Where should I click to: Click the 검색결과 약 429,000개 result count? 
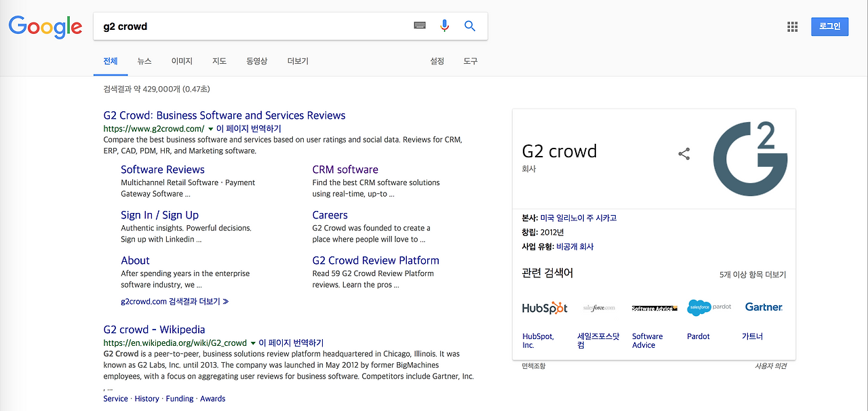tap(157, 89)
